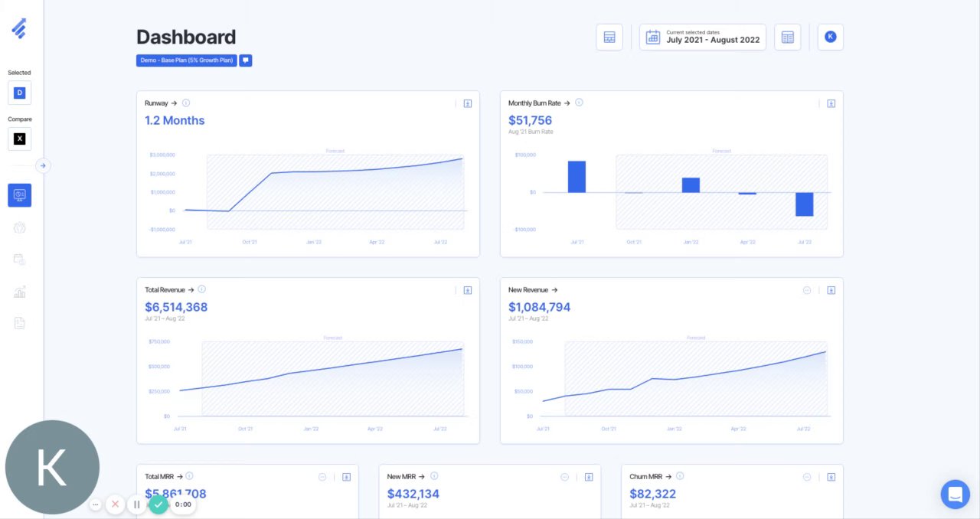Screen dimensions: 980x519
Task: Download the Monthly Burn Rate chart
Action: [831, 103]
